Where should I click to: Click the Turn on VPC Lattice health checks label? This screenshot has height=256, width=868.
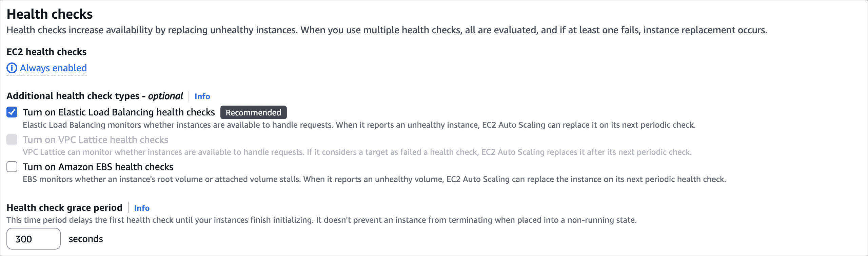[x=95, y=140]
